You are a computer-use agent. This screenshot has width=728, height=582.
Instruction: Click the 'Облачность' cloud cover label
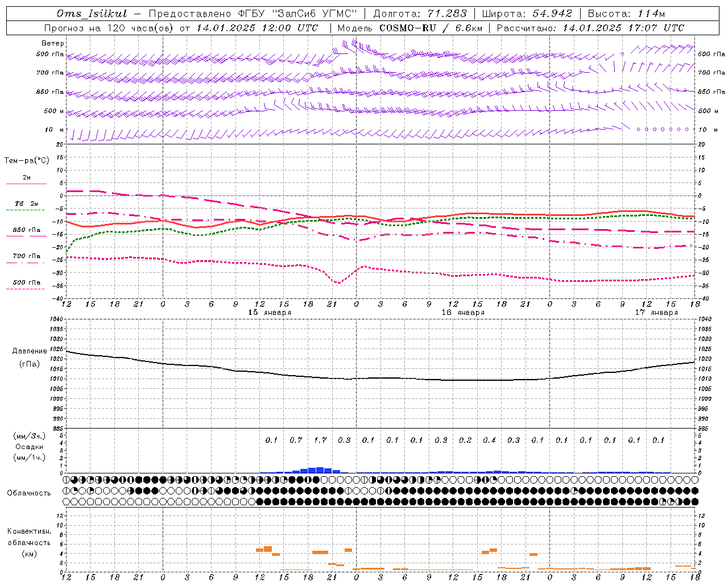tap(29, 493)
